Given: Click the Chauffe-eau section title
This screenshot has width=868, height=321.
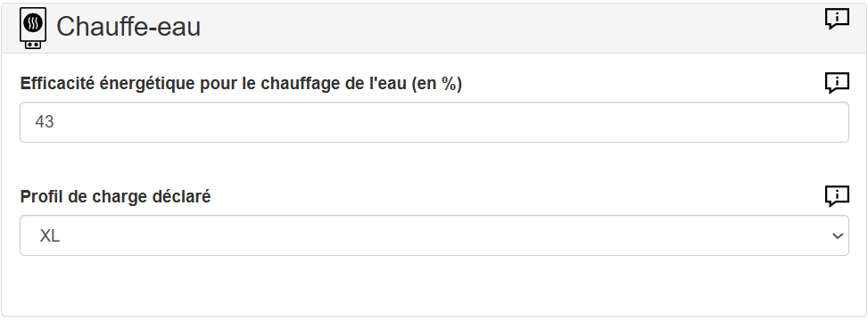Looking at the screenshot, I should pyautogui.click(x=128, y=27).
